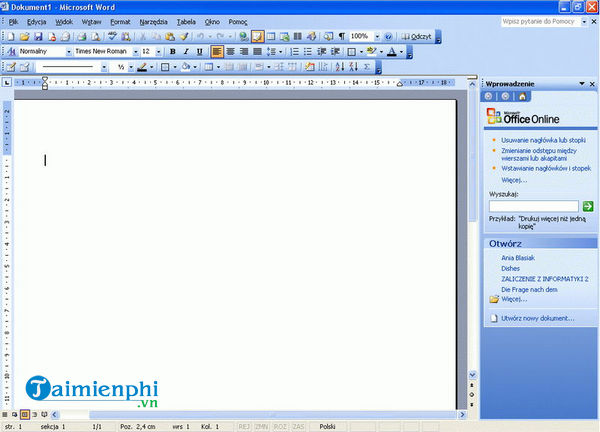
Task: Open the Normalny style dropdown
Action: [69, 52]
